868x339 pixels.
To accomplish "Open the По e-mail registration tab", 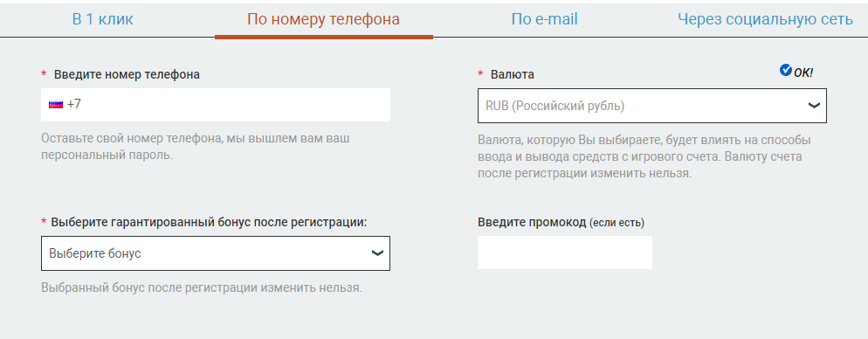I will [x=544, y=20].
